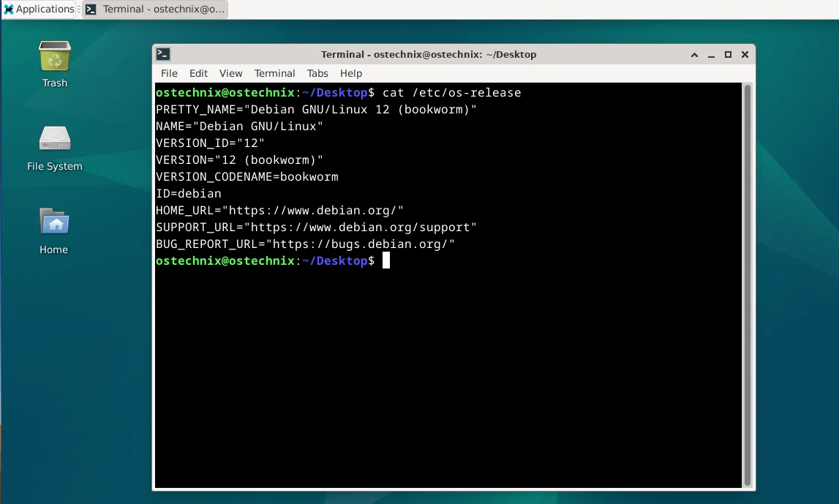Click the NAME="Debian GNU/Linux" line
This screenshot has width=839, height=504.
tap(240, 127)
